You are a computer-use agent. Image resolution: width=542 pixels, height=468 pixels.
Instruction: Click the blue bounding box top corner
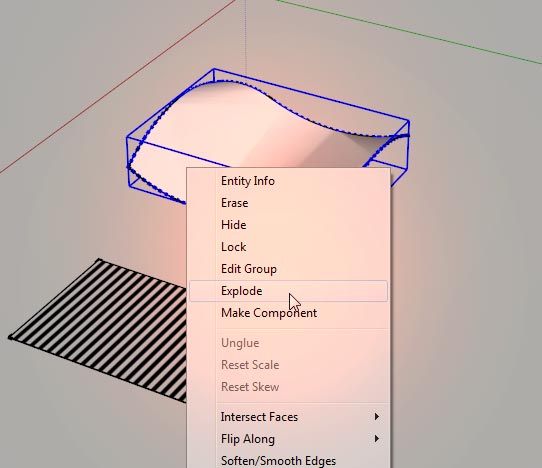coord(214,69)
